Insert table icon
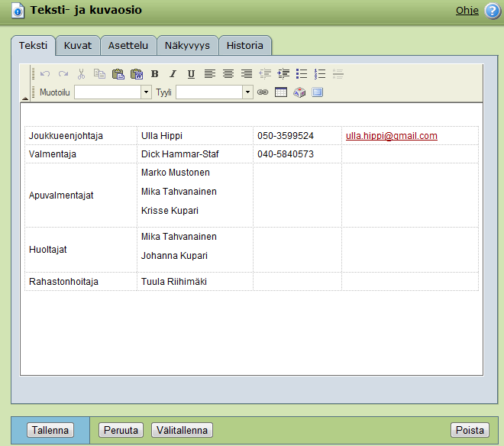Screen dimensions: 504x446 pyautogui.click(x=281, y=92)
